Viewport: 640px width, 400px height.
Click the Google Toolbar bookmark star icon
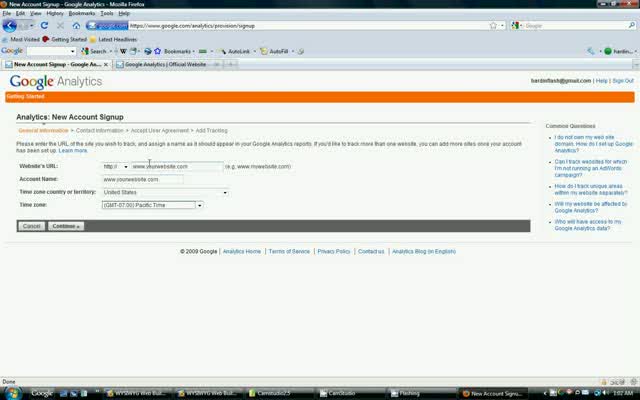point(158,51)
